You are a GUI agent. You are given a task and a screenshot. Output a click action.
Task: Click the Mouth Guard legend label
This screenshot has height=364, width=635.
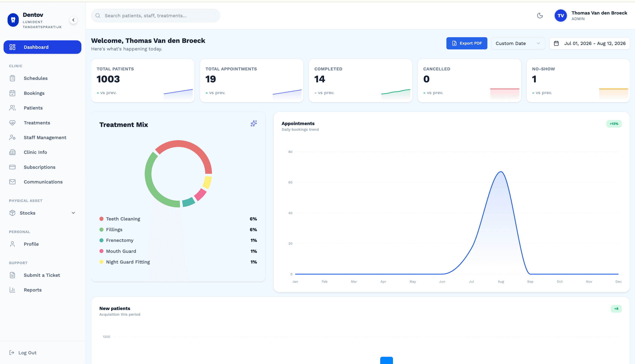point(121,251)
